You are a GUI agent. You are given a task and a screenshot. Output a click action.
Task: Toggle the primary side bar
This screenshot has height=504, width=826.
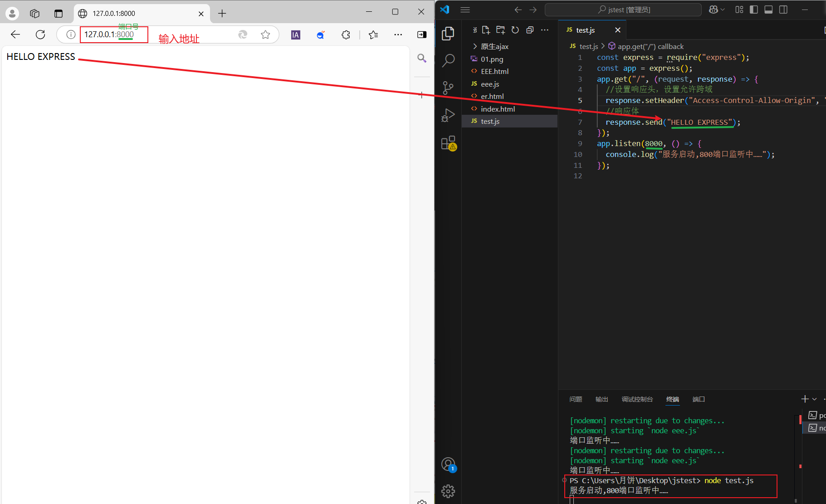[754, 10]
